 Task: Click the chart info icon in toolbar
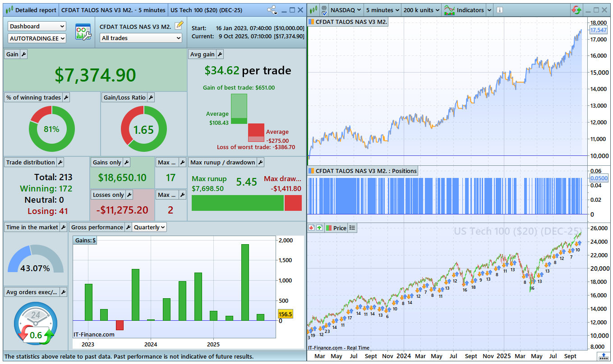point(500,10)
